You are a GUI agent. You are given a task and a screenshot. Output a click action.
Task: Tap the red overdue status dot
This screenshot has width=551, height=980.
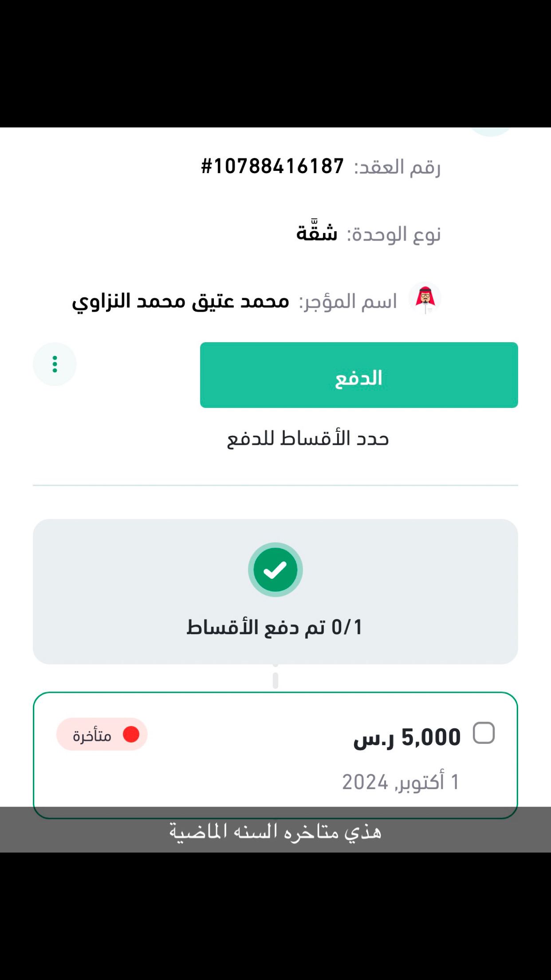131,734
